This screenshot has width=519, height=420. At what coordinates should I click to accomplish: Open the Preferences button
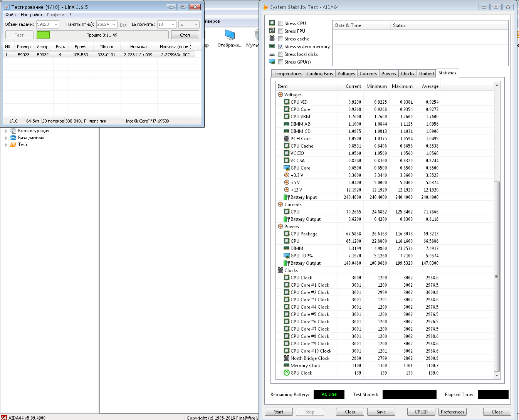tap(452, 412)
